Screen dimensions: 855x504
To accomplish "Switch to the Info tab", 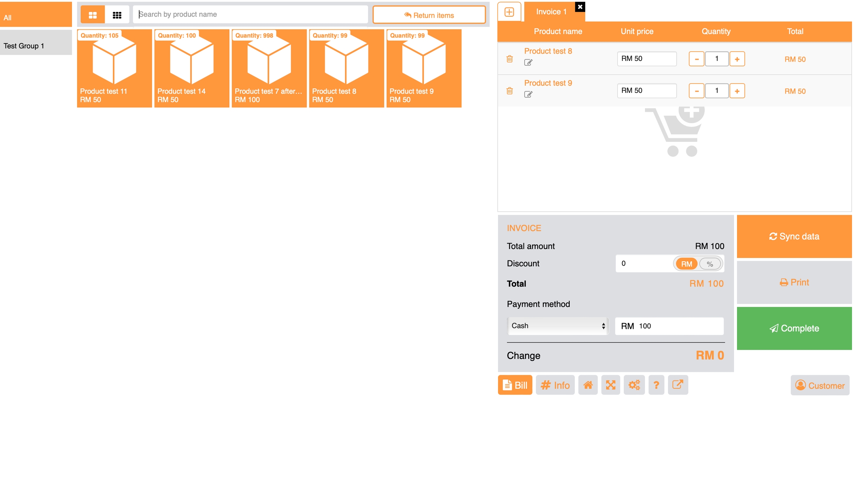I will pyautogui.click(x=555, y=385).
